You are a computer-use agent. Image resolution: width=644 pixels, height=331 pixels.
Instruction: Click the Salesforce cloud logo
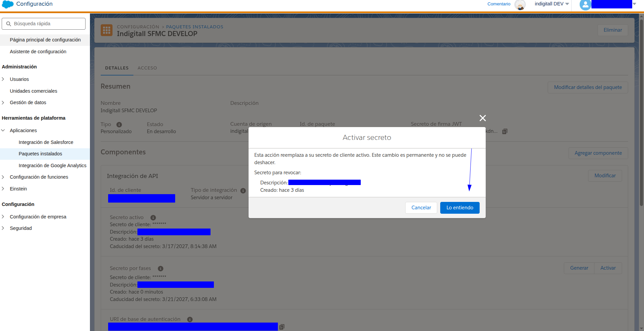tap(8, 4)
